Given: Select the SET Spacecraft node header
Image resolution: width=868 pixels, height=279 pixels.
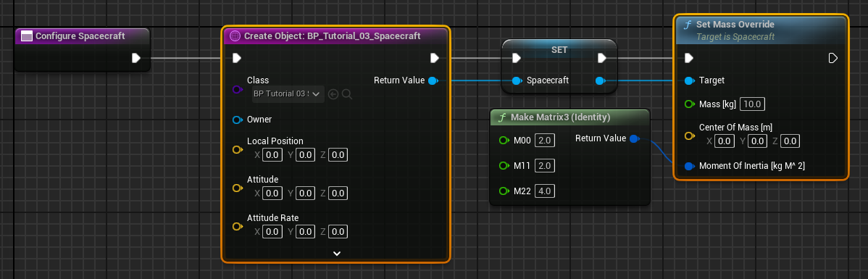Looking at the screenshot, I should (559, 49).
